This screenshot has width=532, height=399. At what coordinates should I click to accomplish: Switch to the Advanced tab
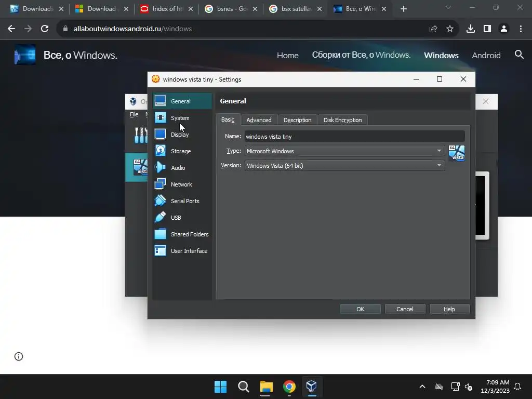[x=259, y=120]
